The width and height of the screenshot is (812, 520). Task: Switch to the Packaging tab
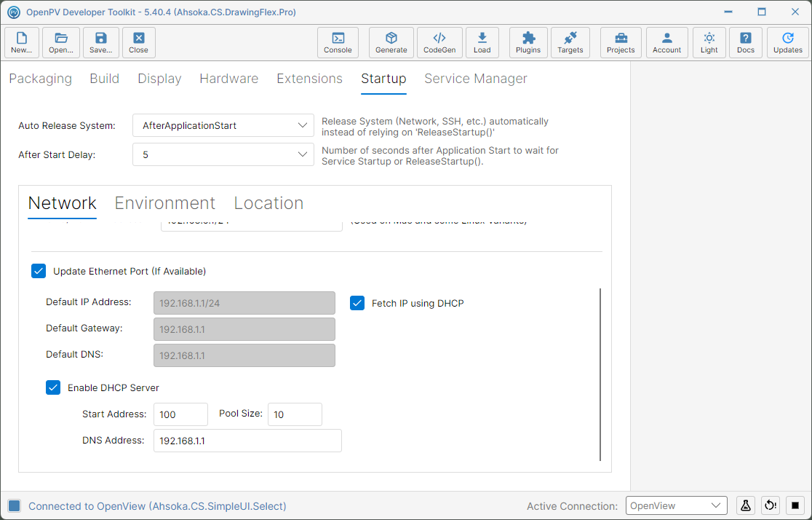(x=41, y=79)
